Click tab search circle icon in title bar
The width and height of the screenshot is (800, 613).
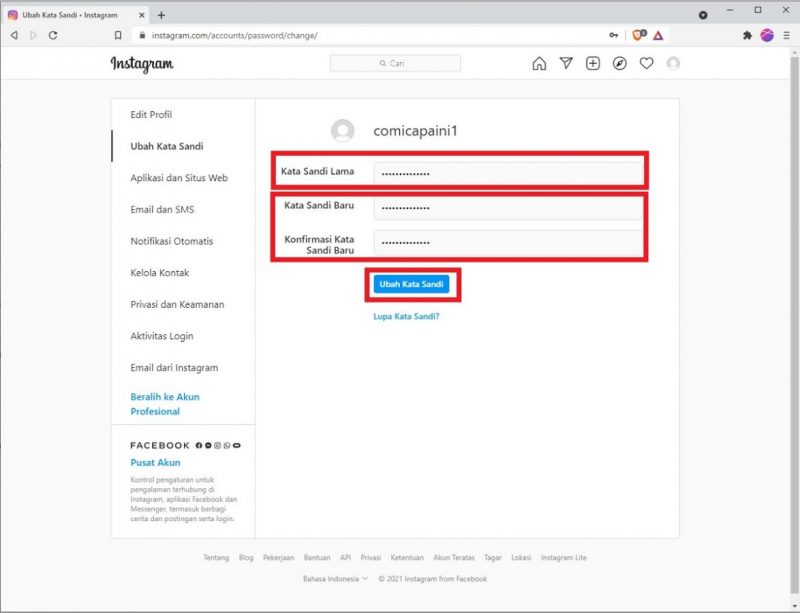tap(703, 15)
